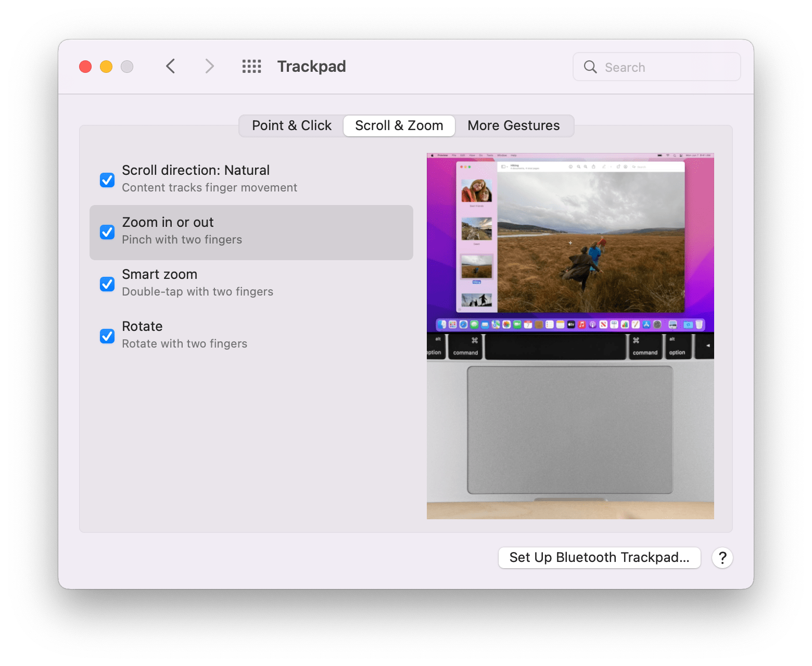
Task: Toggle the Rotate checkbox
Action: point(107,336)
